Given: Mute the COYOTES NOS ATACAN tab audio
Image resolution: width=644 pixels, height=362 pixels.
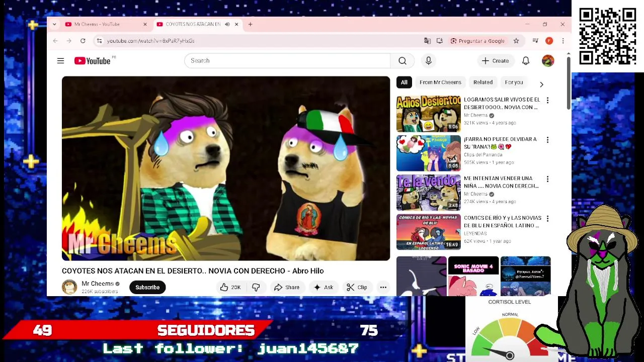Looking at the screenshot, I should [227, 24].
